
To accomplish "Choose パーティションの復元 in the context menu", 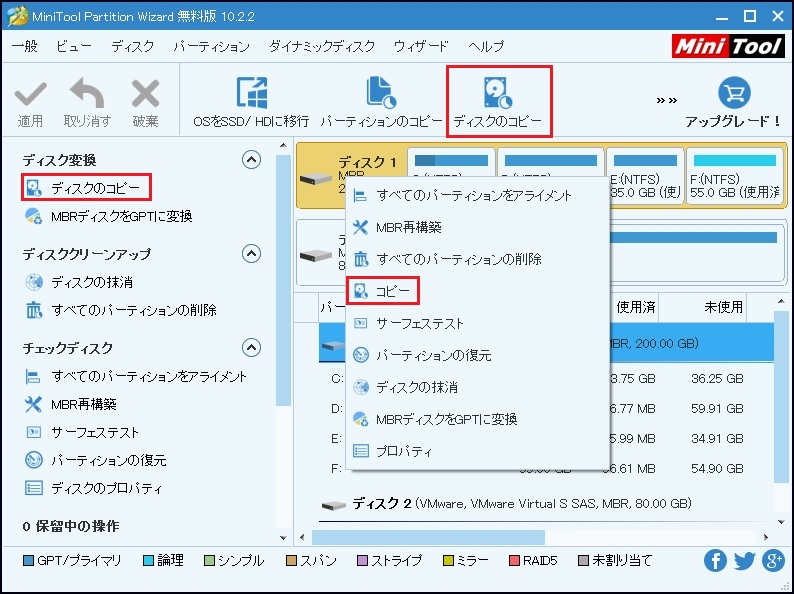I will pyautogui.click(x=478, y=355).
